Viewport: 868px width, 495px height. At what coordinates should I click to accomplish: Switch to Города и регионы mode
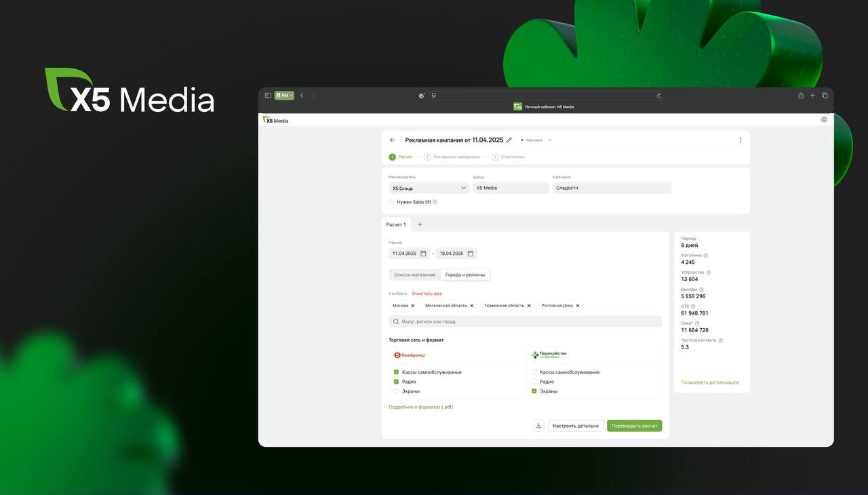(x=465, y=275)
